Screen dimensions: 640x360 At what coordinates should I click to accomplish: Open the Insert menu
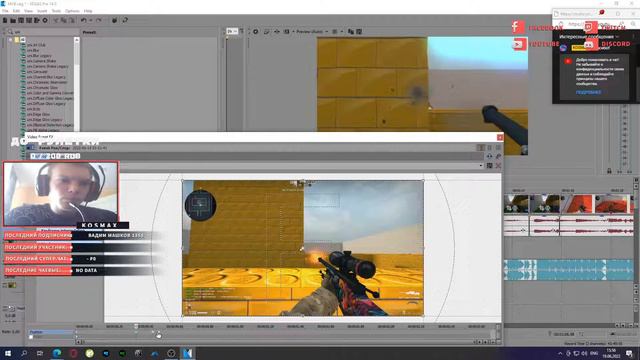(x=42, y=11)
